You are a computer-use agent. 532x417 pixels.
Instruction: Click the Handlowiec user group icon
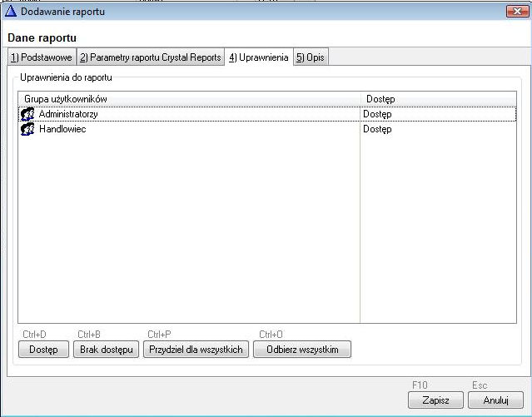pyautogui.click(x=27, y=129)
